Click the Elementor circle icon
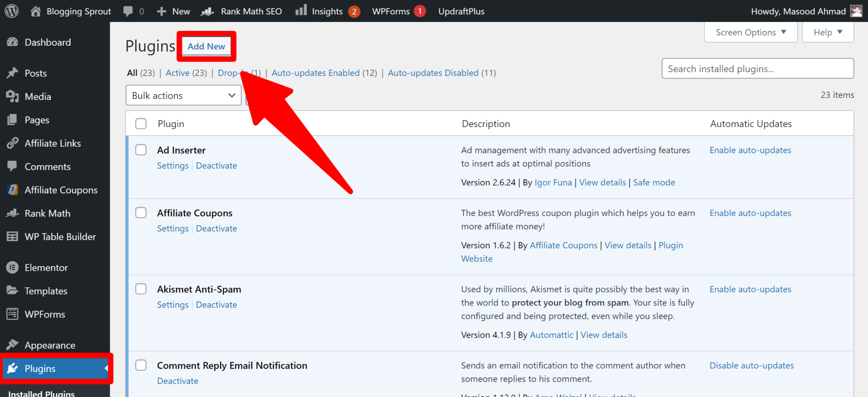868x397 pixels. (13, 267)
